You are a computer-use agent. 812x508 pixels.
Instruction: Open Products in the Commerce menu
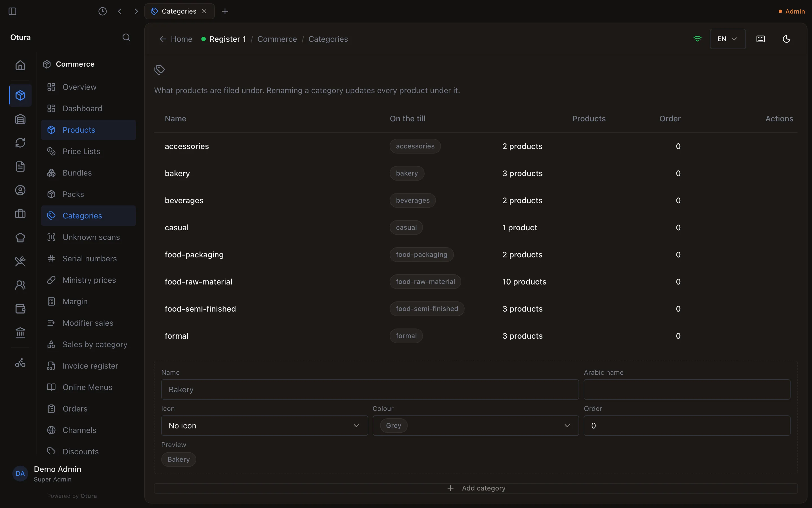coord(89,130)
